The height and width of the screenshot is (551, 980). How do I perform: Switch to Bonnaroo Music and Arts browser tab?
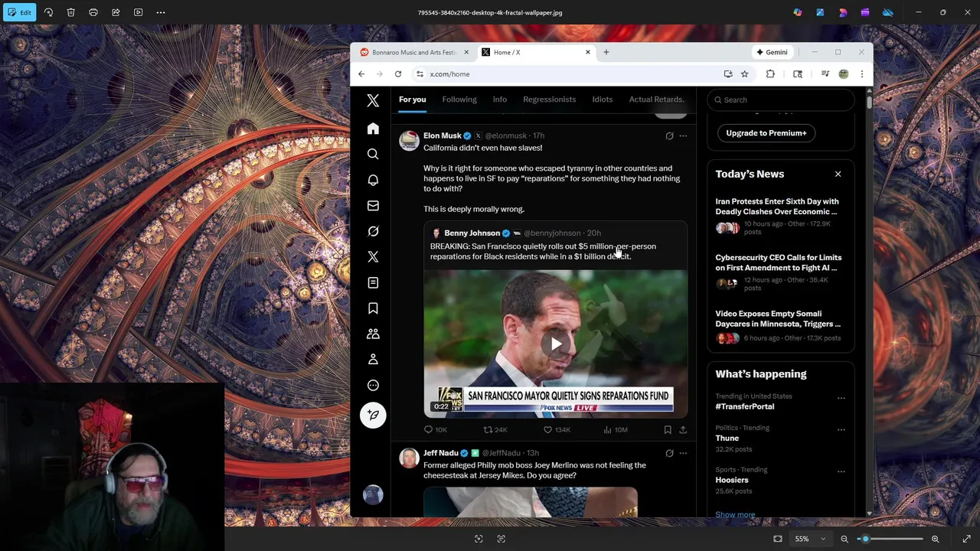pos(413,52)
